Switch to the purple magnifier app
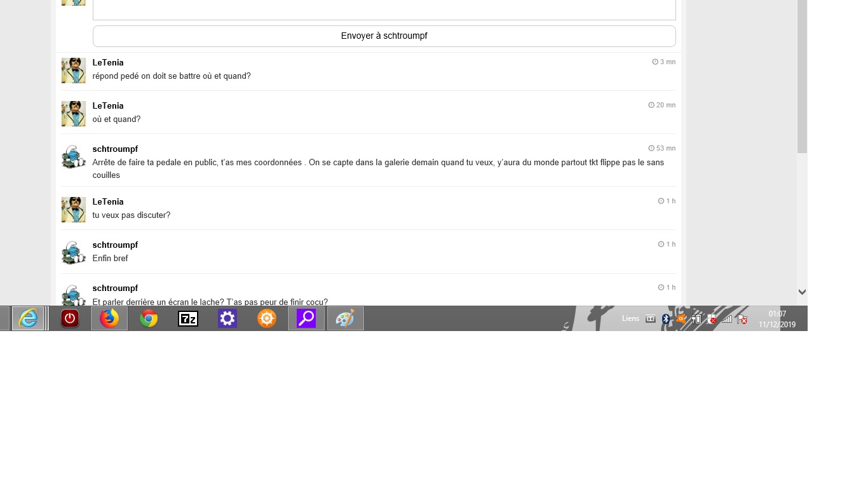Image resolution: width=868 pixels, height=488 pixels. (x=306, y=318)
